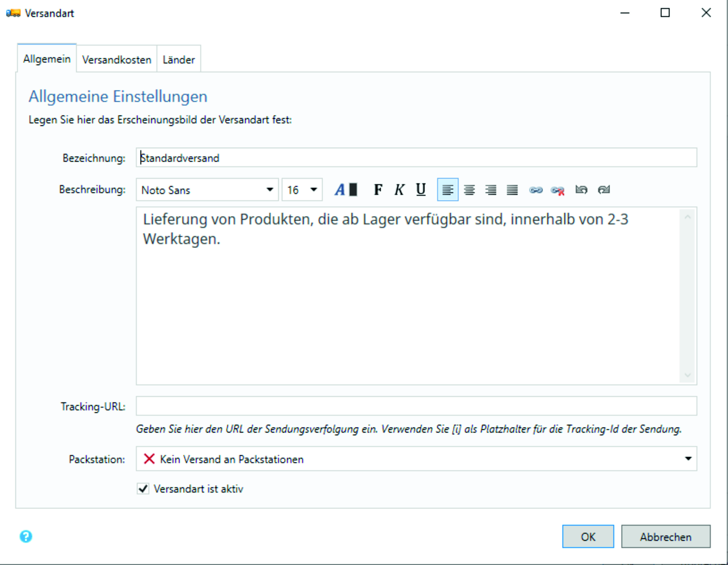Click the Abbrechen button
This screenshot has width=728, height=565.
(x=666, y=536)
